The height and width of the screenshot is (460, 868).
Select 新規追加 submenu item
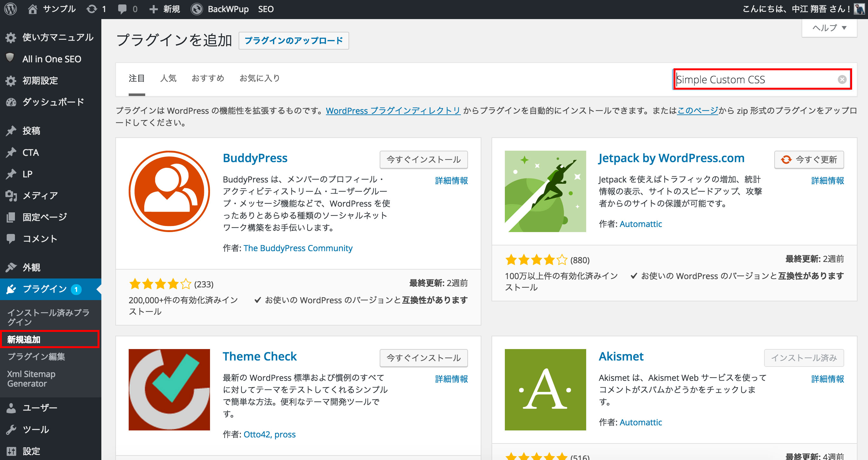click(50, 339)
